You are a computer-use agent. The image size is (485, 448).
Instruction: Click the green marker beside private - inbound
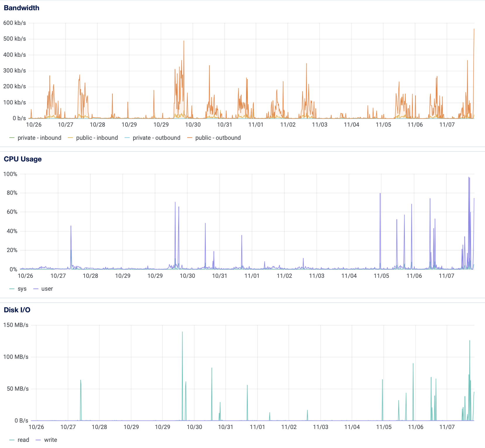point(12,137)
